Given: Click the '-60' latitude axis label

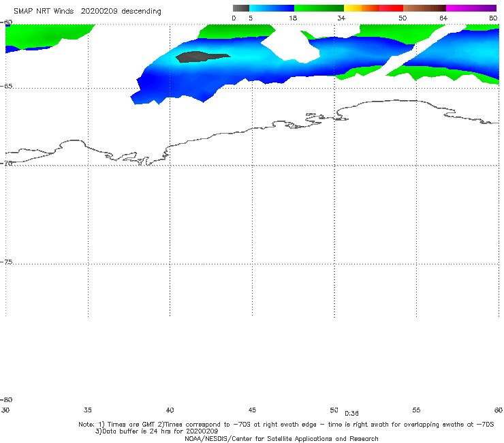Looking at the screenshot, I should pyautogui.click(x=6, y=22).
